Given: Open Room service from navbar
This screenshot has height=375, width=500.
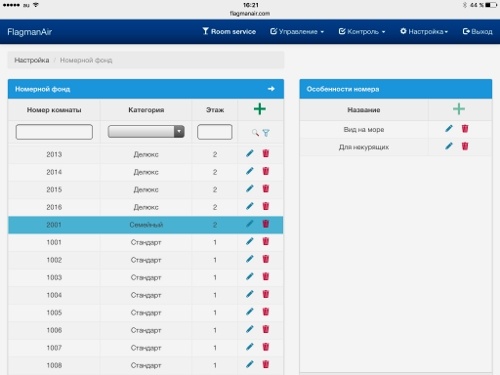Looking at the screenshot, I should point(229,32).
